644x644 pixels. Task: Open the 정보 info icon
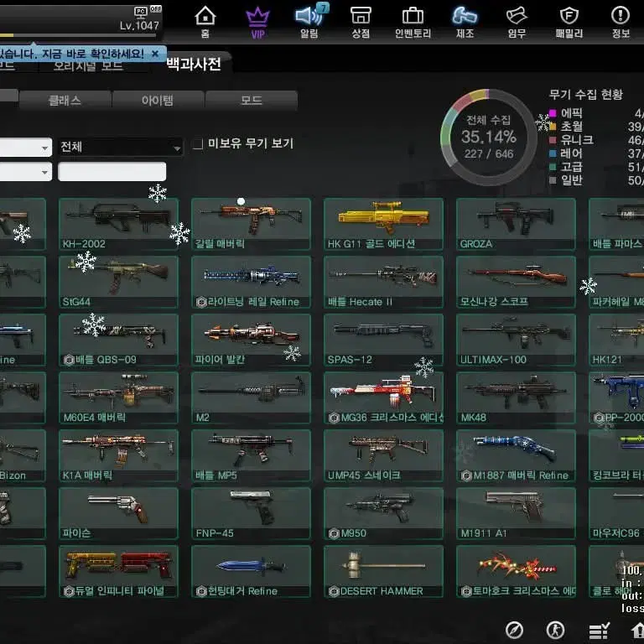coord(621,23)
